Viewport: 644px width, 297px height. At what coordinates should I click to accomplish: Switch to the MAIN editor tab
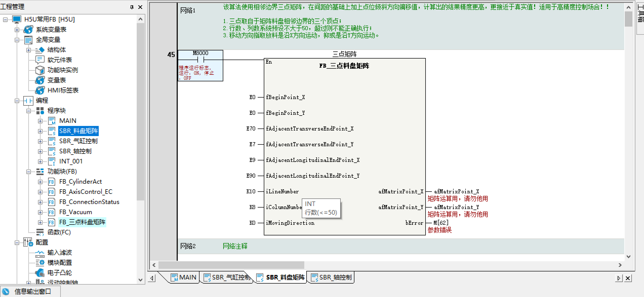(x=184, y=277)
